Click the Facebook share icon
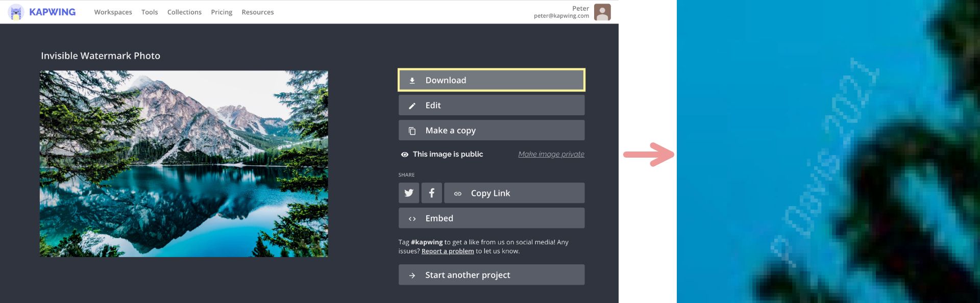This screenshot has height=303, width=980. 432,193
